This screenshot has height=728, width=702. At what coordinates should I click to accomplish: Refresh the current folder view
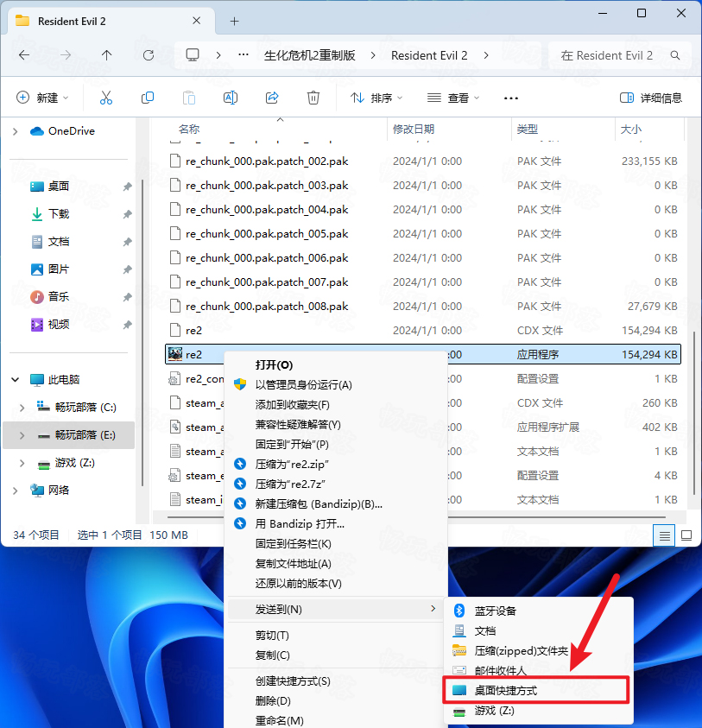(149, 56)
